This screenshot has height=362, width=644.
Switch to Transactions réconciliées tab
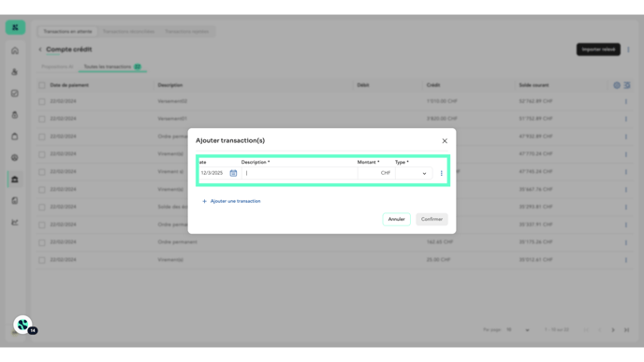click(x=128, y=32)
